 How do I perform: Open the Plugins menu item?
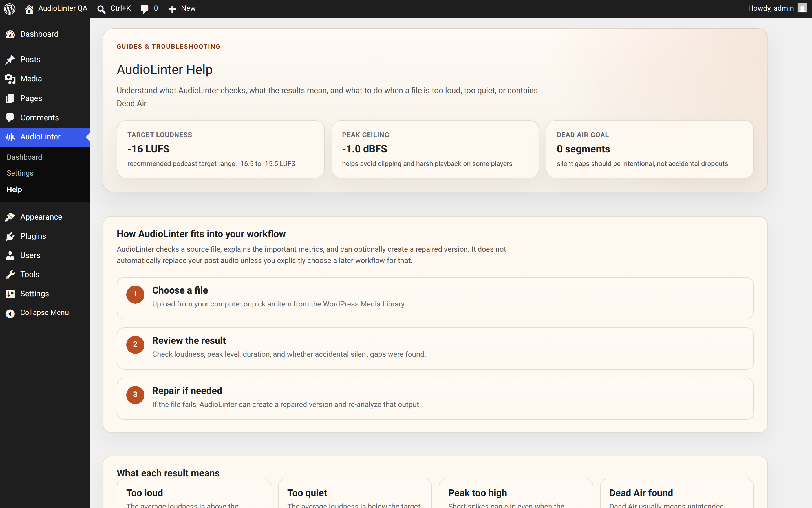33,236
